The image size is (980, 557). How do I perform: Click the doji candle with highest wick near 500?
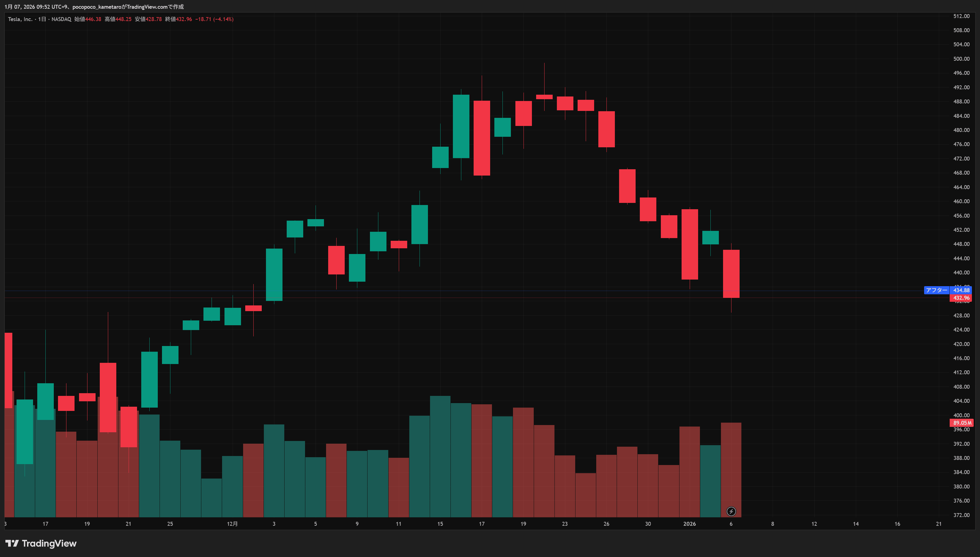[x=544, y=97]
